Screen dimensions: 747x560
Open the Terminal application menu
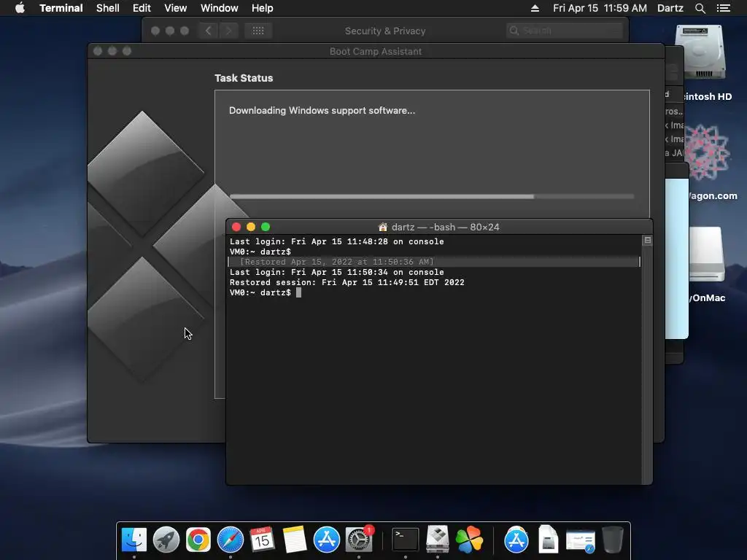tap(61, 8)
